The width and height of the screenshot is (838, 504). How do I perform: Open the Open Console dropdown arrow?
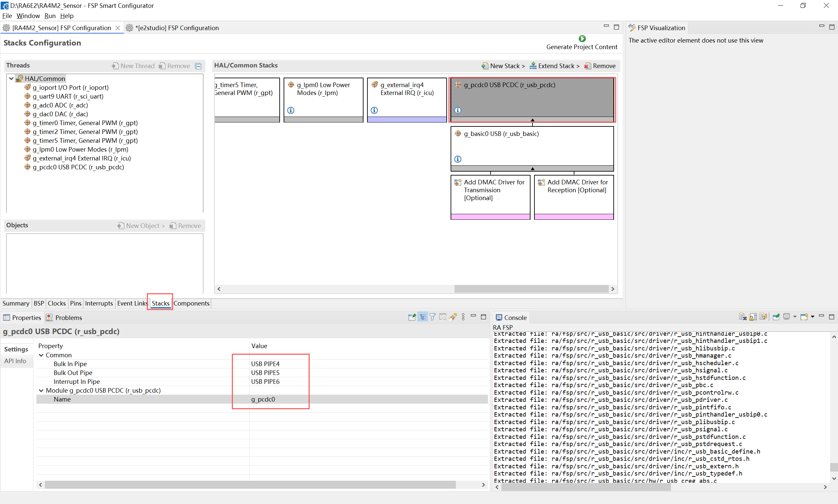pos(812,317)
